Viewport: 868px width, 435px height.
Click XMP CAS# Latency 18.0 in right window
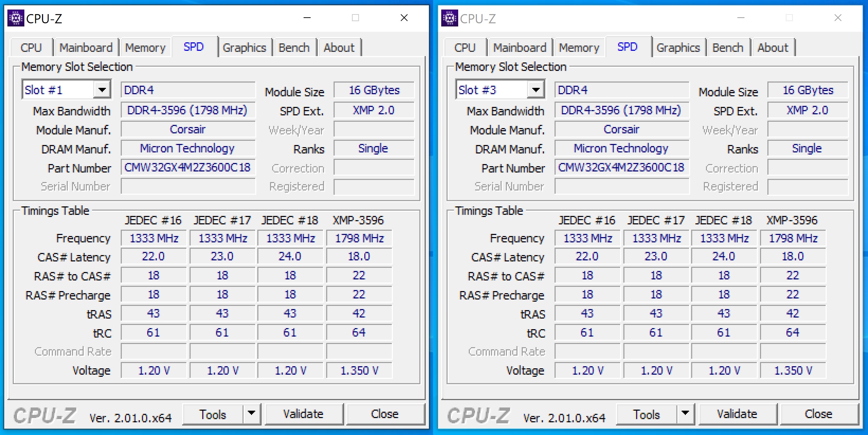(793, 256)
